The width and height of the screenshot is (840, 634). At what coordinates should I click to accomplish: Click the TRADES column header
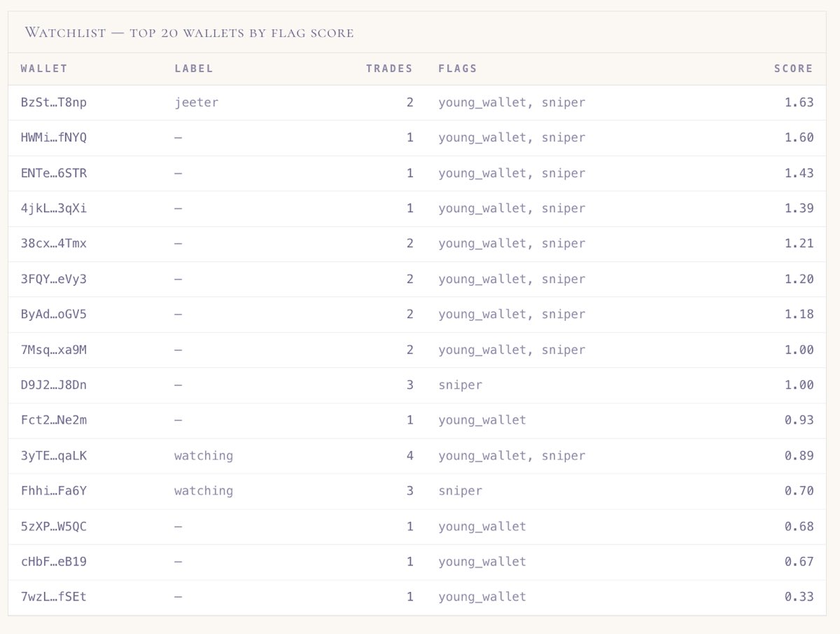click(x=389, y=69)
